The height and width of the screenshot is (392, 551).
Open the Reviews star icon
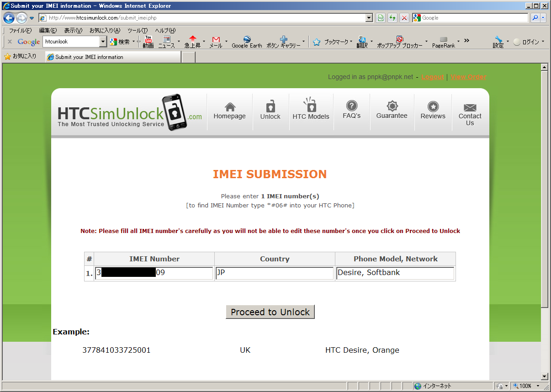coord(433,106)
